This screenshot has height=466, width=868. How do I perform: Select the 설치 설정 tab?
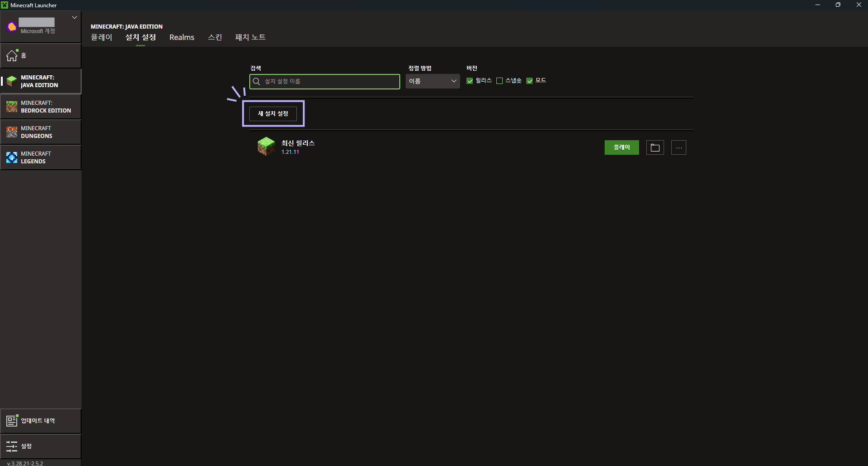click(x=141, y=37)
